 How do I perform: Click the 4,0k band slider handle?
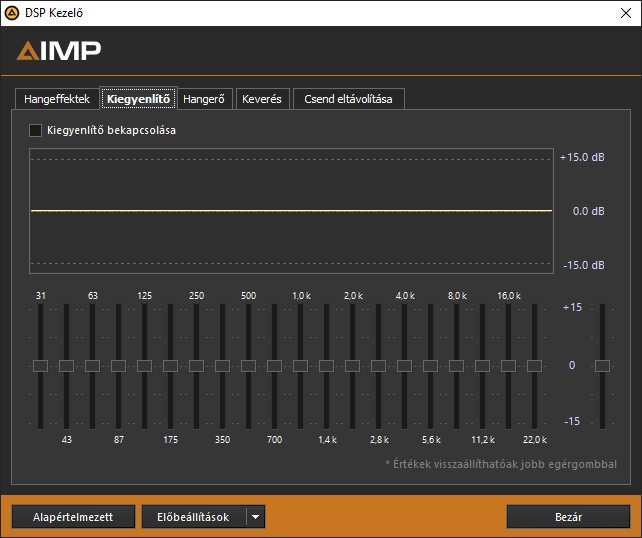click(x=405, y=366)
